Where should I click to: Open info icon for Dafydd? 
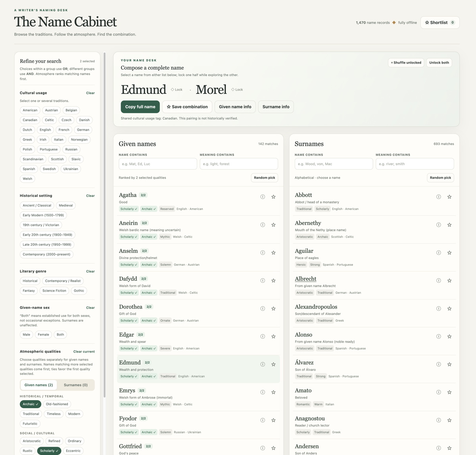point(263,281)
